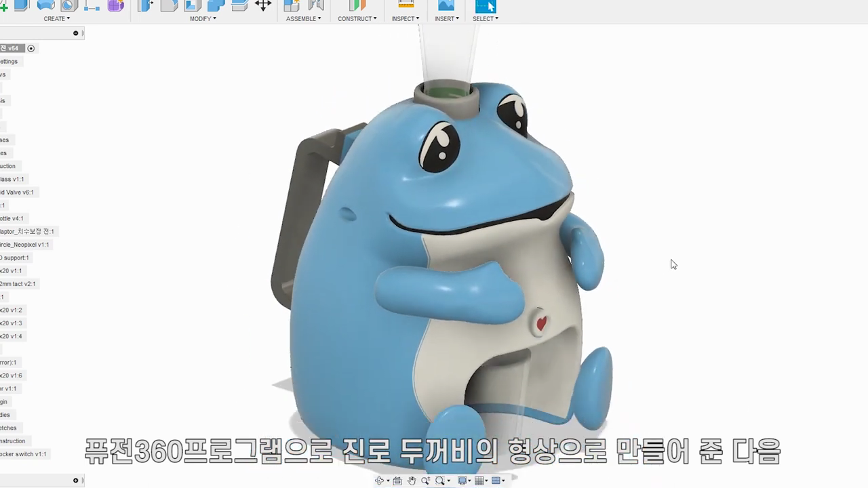Click the Offset Plane construct icon

tap(357, 5)
